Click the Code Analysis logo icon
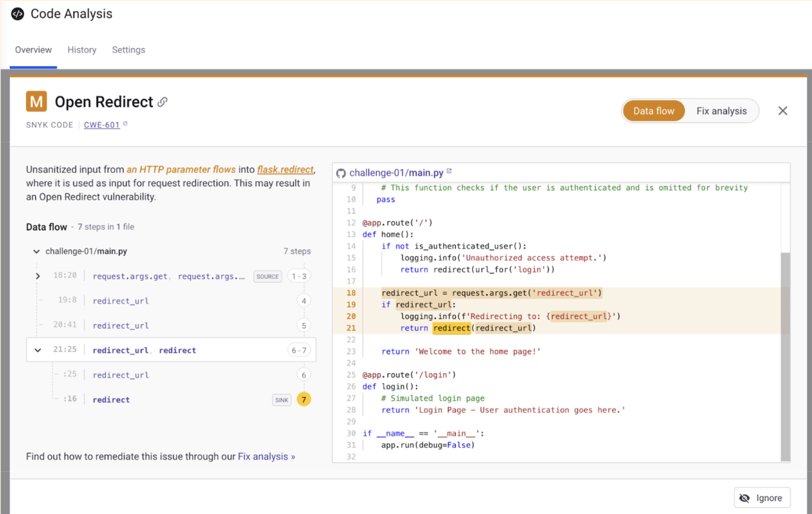Image resolution: width=812 pixels, height=514 pixels. click(x=17, y=14)
